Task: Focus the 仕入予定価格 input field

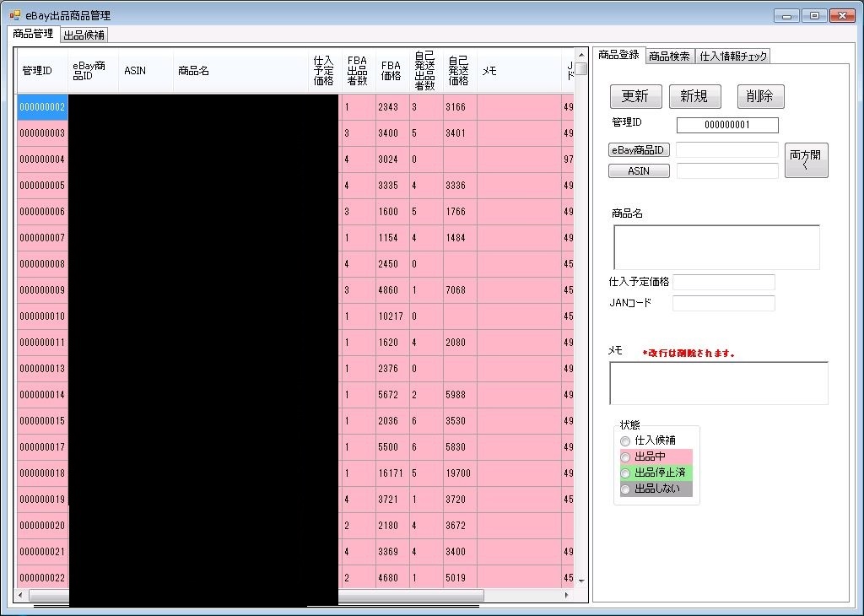Action: (x=723, y=282)
